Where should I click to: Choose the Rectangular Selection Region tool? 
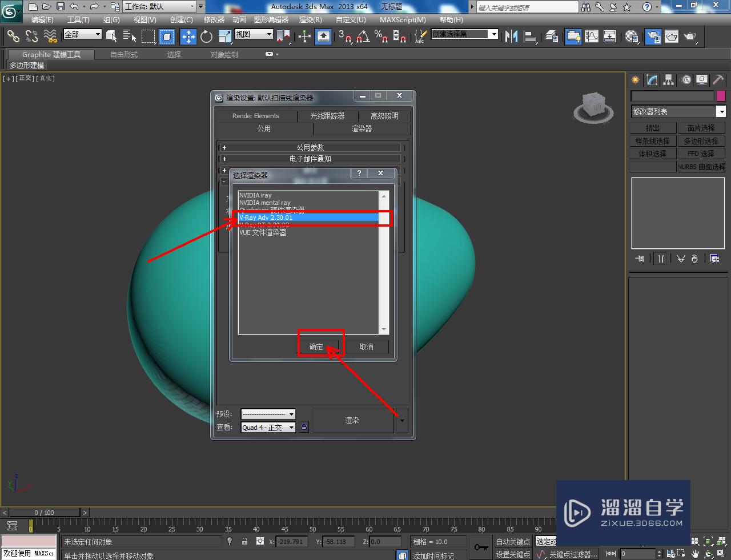click(x=148, y=37)
